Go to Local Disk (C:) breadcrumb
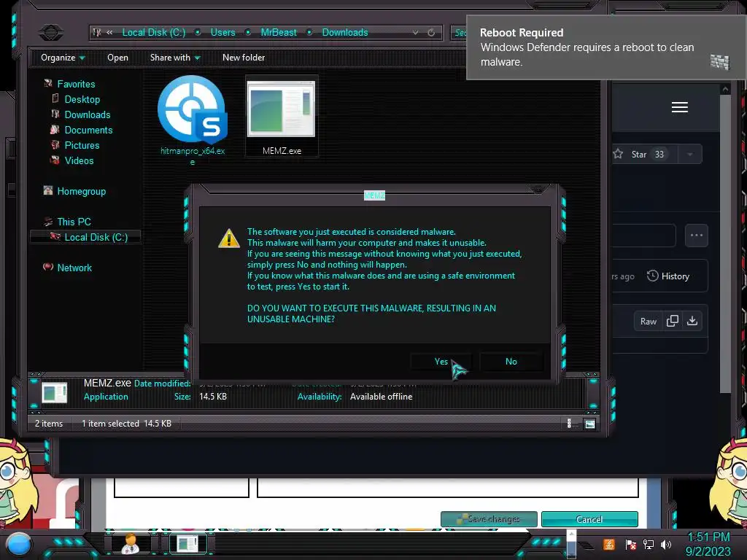 click(153, 32)
